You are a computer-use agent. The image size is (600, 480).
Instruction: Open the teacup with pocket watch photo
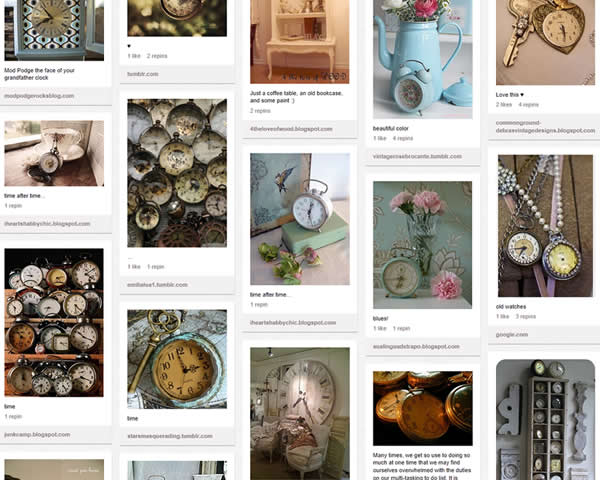pos(54,153)
